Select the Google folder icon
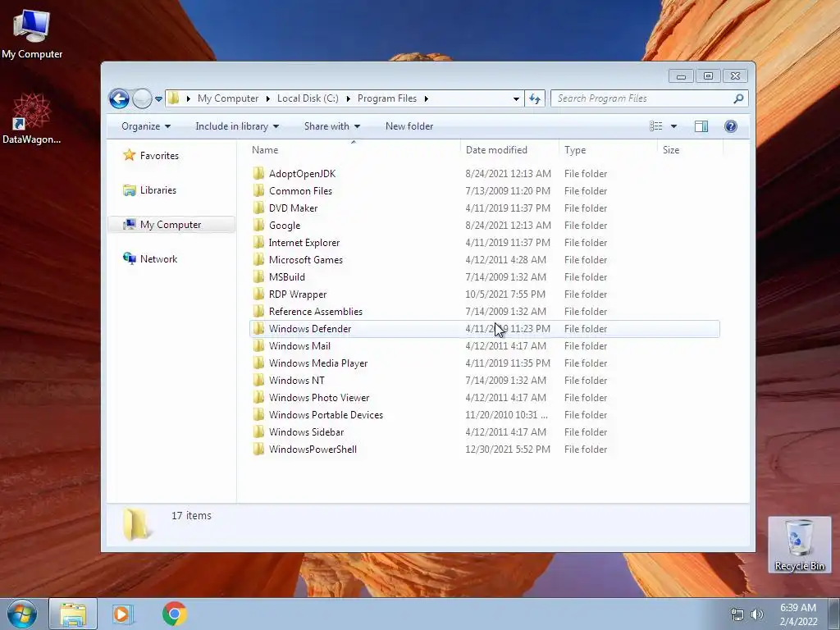840x630 pixels. [x=258, y=225]
